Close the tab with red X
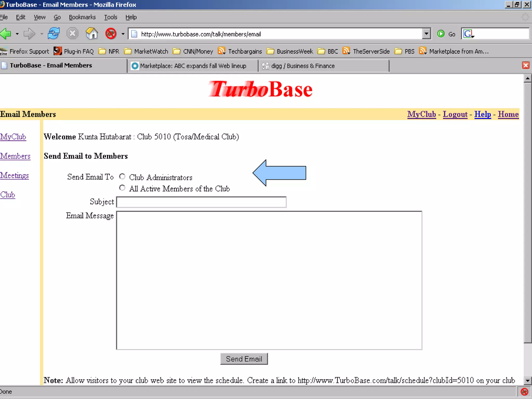 coord(526,65)
